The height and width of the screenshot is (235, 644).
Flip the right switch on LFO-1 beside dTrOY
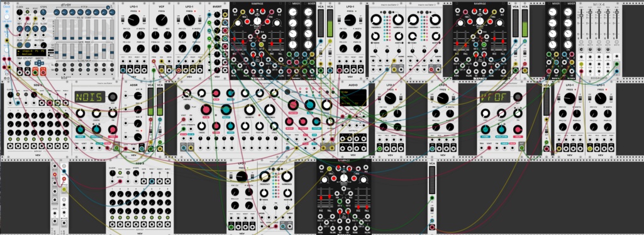coord(144,20)
